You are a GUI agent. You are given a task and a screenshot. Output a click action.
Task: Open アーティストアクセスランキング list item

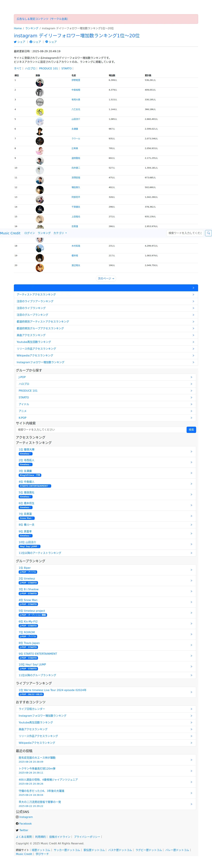[106, 294]
